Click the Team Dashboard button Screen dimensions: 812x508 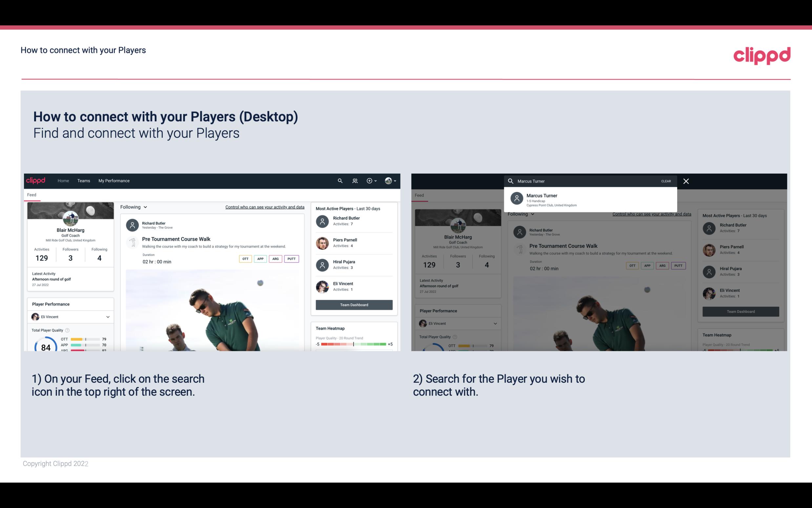click(354, 304)
